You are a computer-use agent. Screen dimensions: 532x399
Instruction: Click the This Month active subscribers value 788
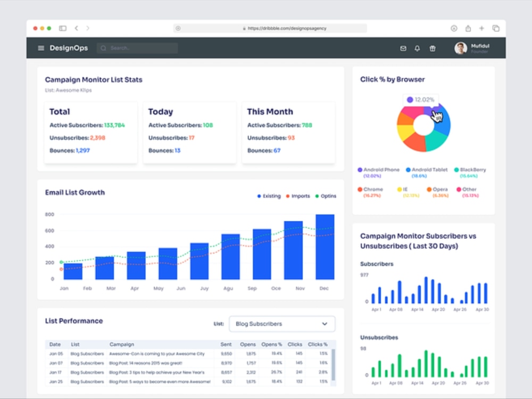click(307, 125)
